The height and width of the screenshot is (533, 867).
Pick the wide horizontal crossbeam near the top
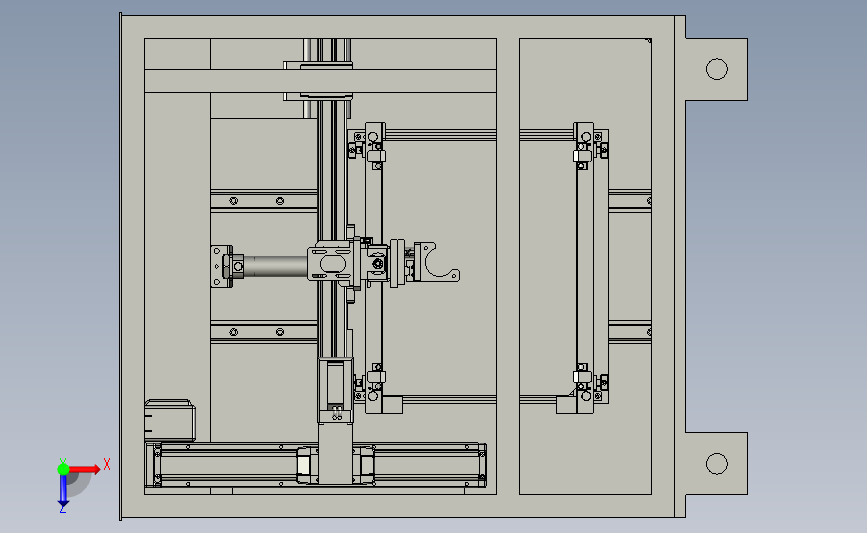pos(320,81)
